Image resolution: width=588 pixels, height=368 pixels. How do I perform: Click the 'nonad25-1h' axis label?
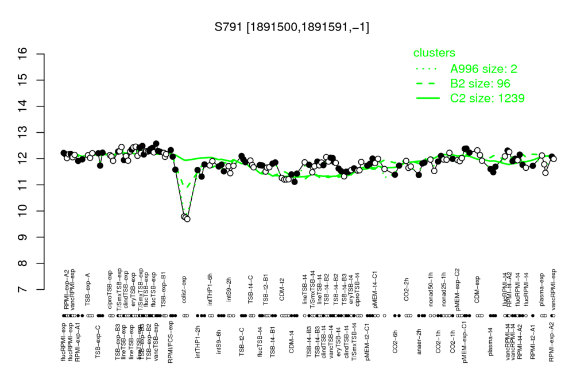444,290
